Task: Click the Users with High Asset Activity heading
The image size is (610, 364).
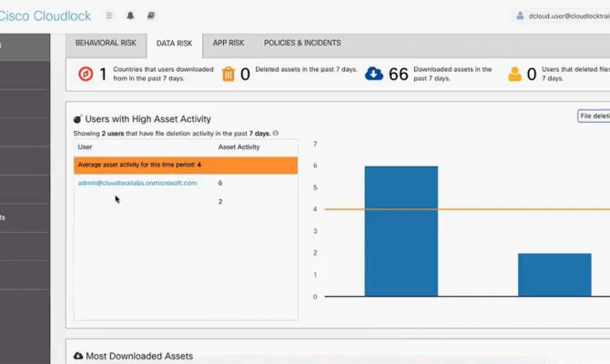Action: [147, 119]
